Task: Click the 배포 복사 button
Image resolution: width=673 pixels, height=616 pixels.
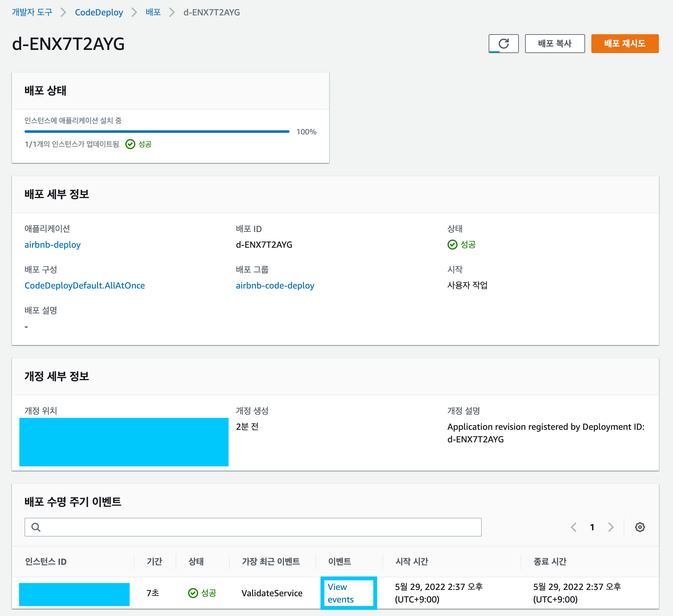Action: [x=555, y=43]
